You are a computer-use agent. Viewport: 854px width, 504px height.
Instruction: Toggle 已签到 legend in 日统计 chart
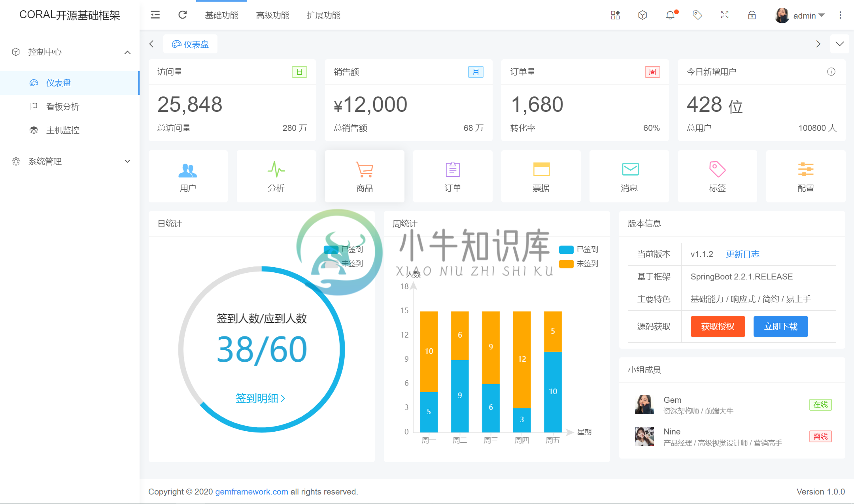(x=344, y=249)
